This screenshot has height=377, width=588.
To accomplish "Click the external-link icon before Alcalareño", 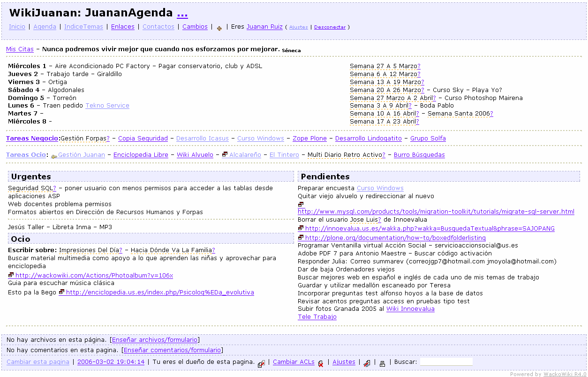I will click(225, 154).
